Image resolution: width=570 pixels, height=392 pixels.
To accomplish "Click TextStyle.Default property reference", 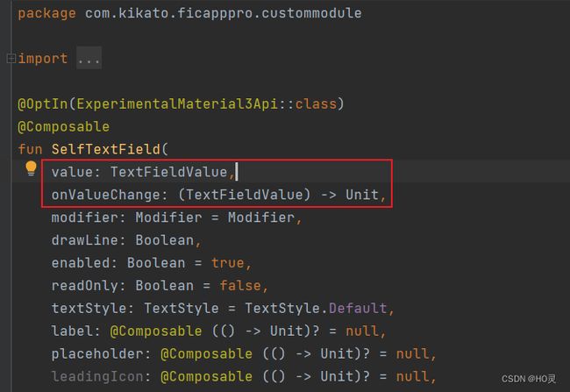I will (316, 309).
